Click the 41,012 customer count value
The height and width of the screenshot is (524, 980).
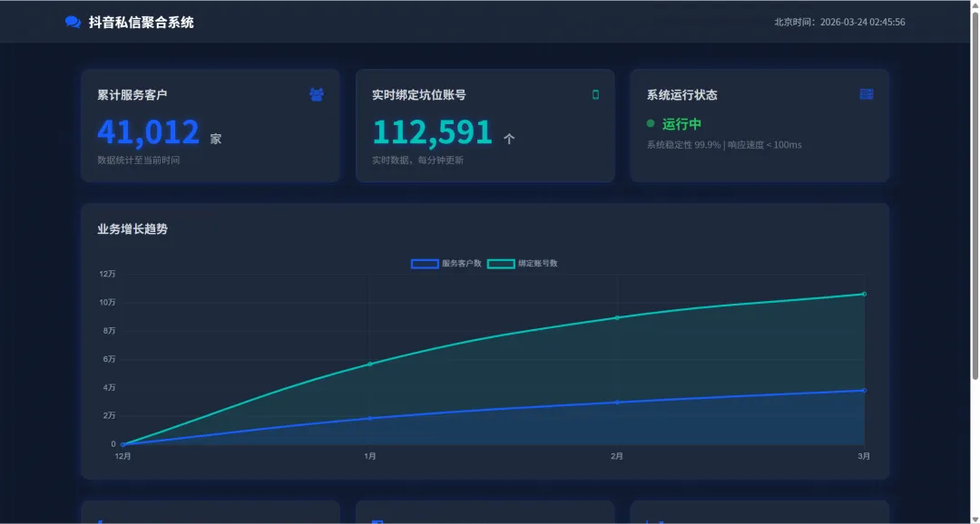[x=148, y=131]
